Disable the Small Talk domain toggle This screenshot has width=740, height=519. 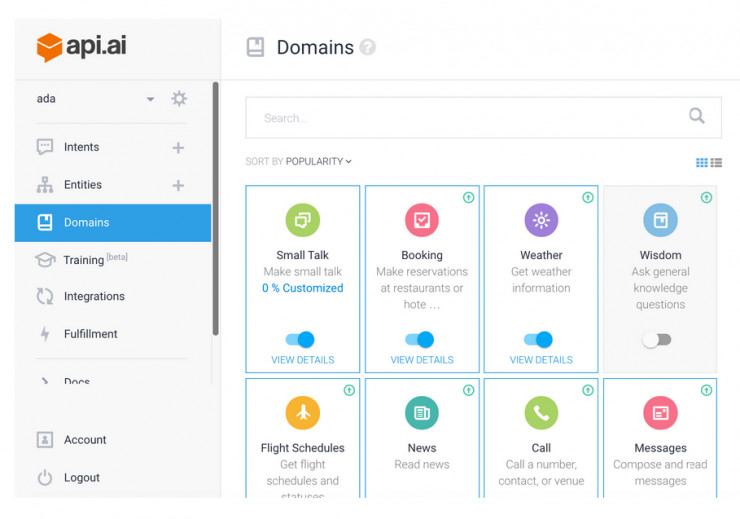click(x=302, y=339)
